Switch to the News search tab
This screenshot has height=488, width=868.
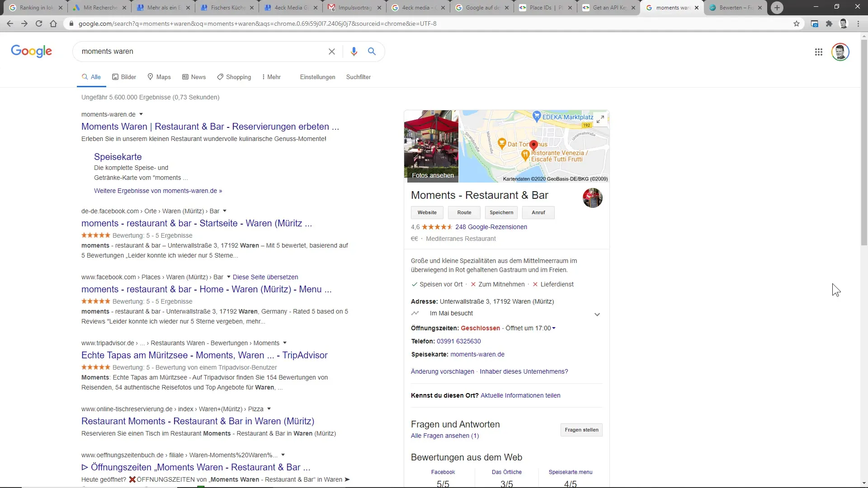tap(194, 77)
